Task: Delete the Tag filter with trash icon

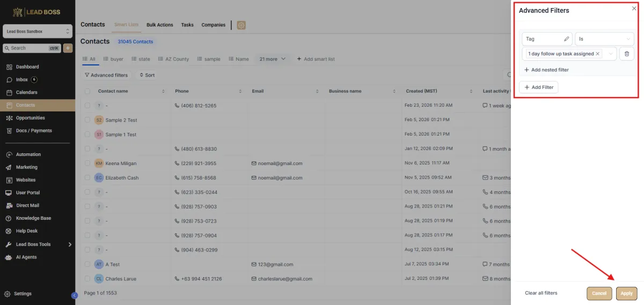Action: point(627,54)
